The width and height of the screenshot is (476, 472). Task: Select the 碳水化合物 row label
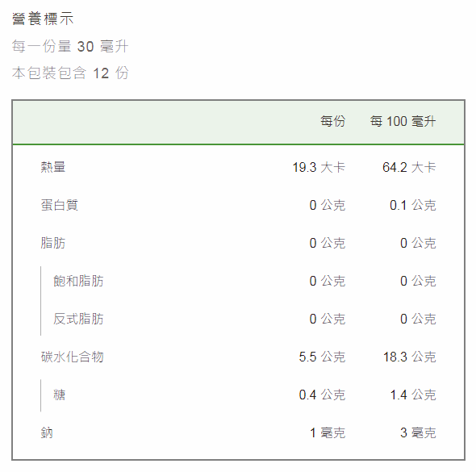pyautogui.click(x=73, y=357)
